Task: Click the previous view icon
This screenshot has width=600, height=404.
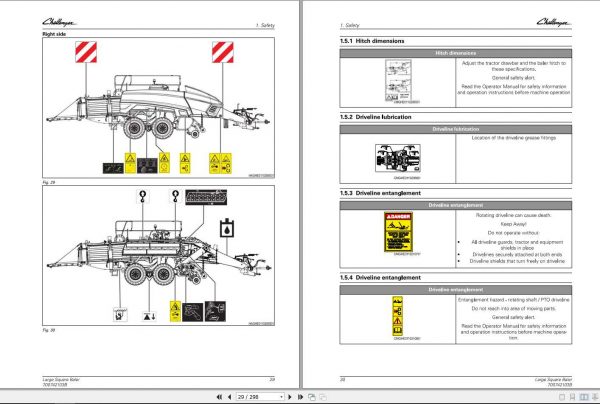Action: coord(312,397)
